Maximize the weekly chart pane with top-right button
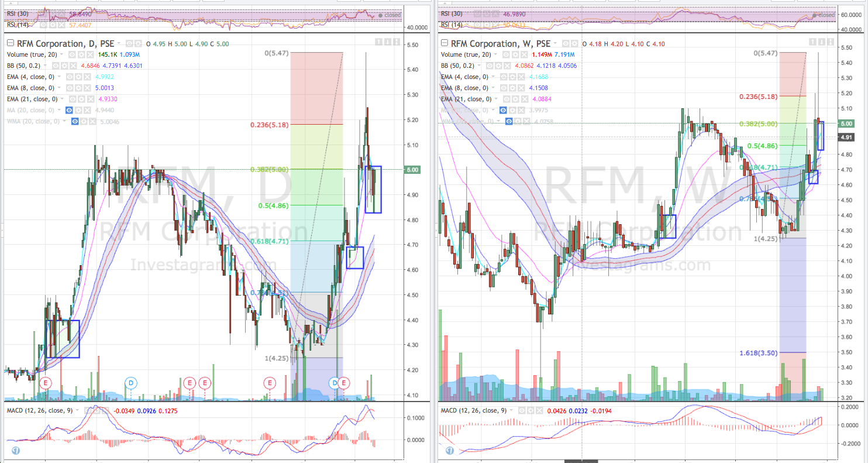The image size is (868, 463). [x=831, y=42]
